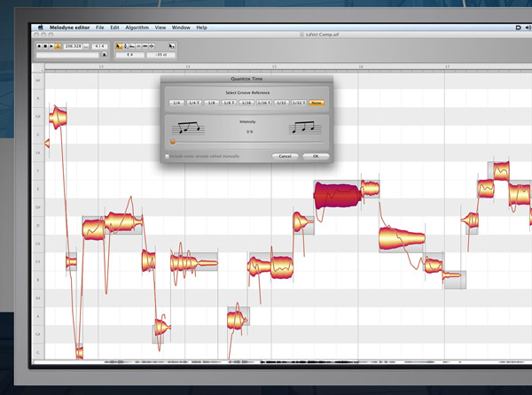
Task: Click the Record button in the transport
Action: (39, 46)
